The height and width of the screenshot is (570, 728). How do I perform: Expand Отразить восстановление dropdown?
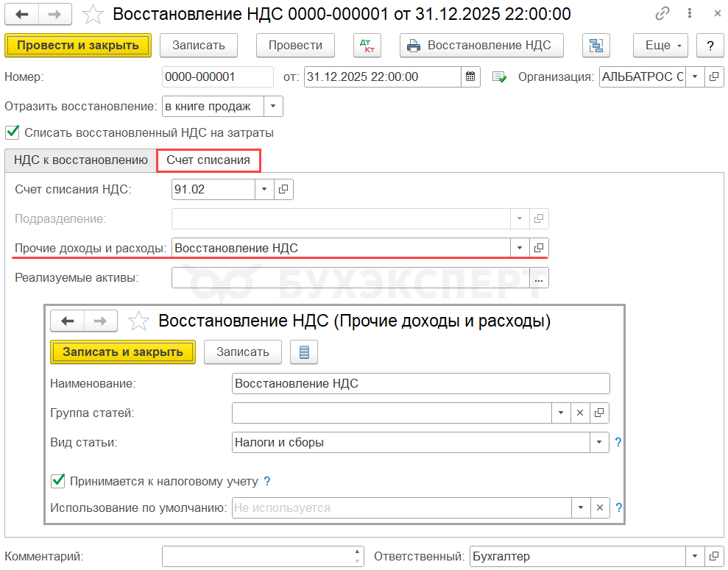coord(273,107)
